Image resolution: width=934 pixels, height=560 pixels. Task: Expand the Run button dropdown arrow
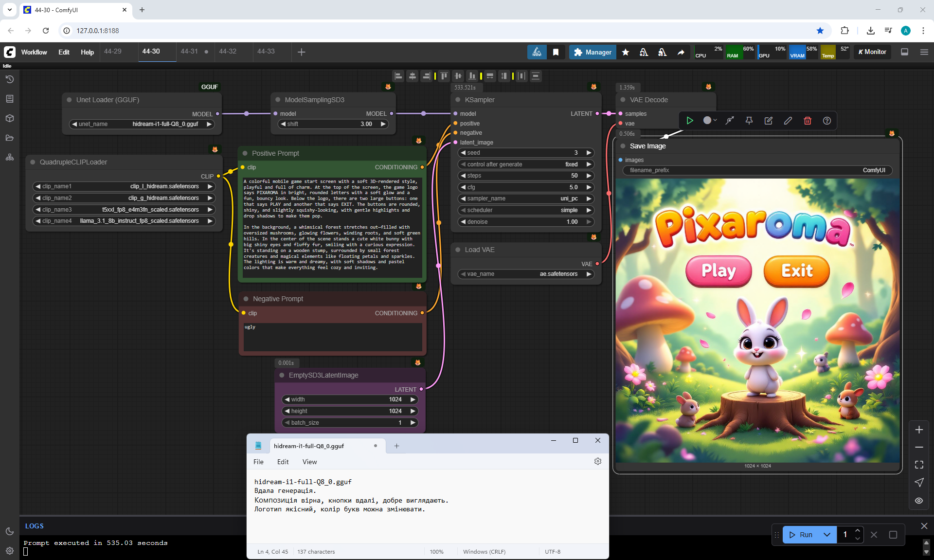(x=827, y=535)
